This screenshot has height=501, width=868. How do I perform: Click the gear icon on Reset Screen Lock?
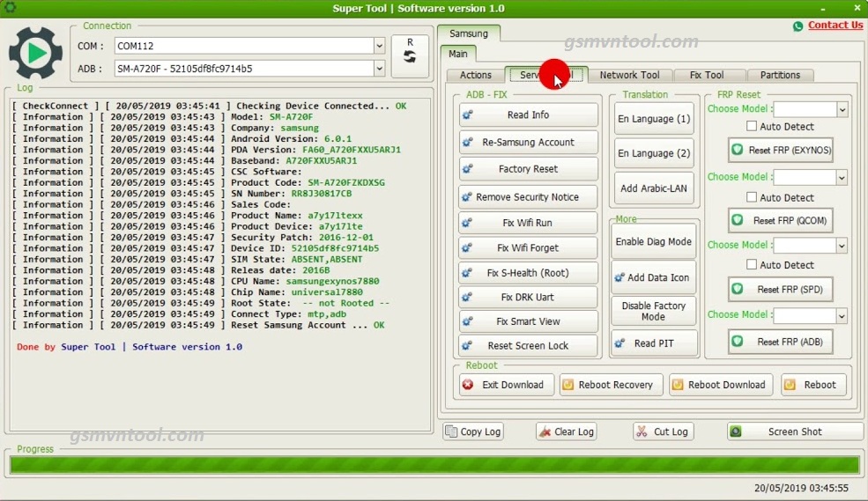(467, 346)
